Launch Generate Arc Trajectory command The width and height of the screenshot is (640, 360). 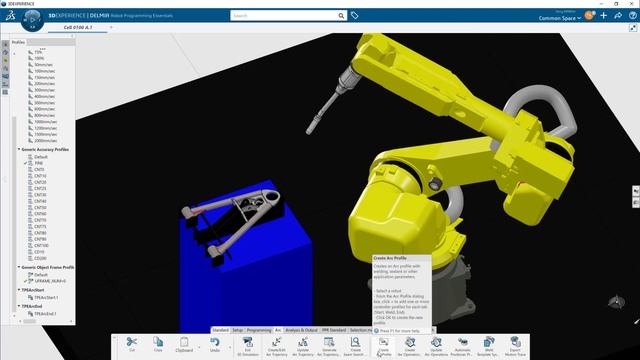[x=329, y=346]
